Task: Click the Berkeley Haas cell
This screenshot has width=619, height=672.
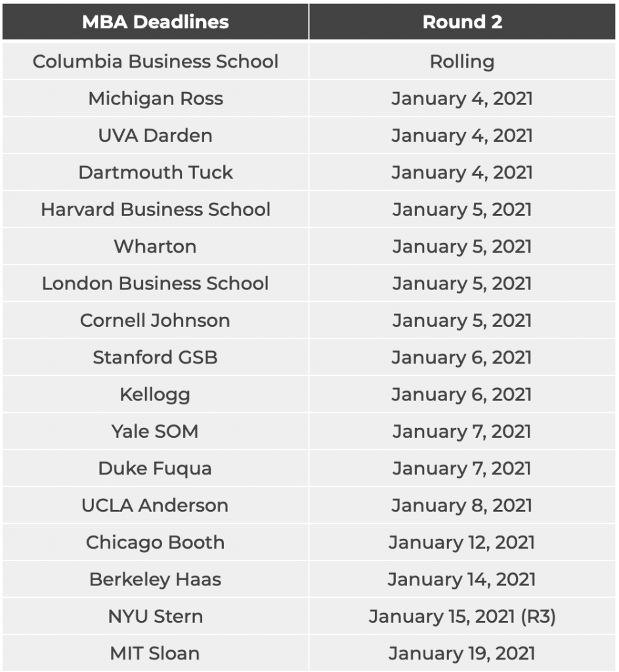Action: coord(156,579)
